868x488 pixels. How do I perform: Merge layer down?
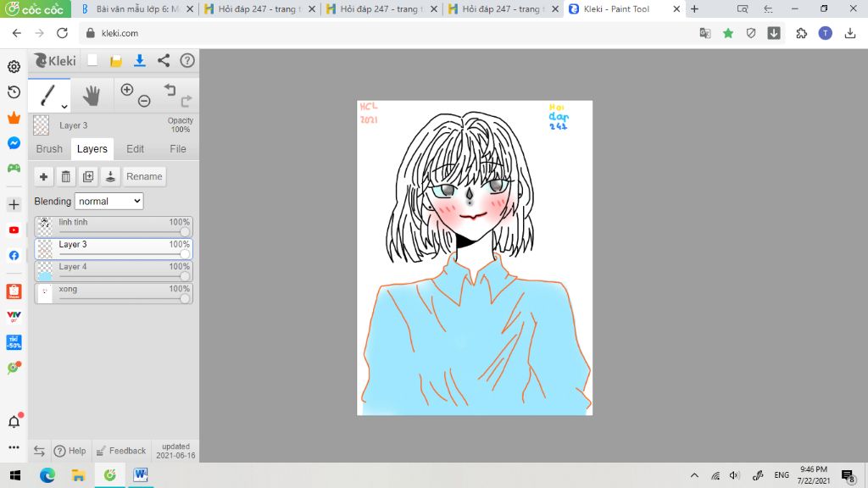click(x=110, y=176)
